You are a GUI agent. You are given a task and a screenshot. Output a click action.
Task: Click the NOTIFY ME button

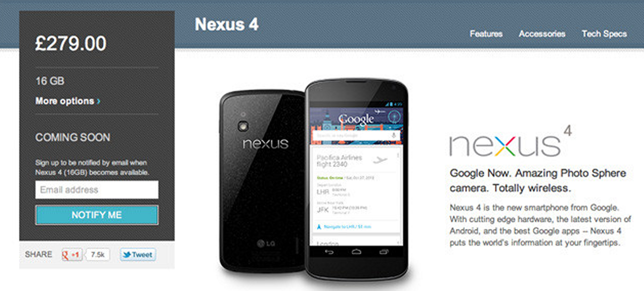tap(97, 215)
